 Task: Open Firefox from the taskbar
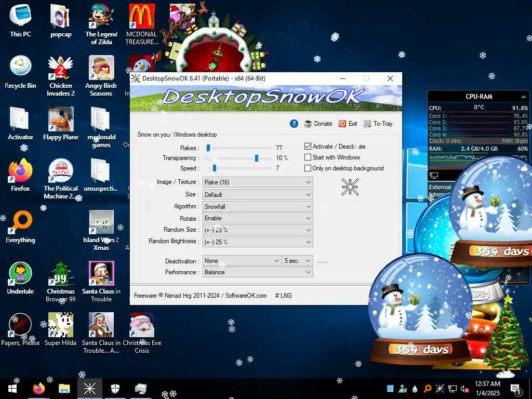[x=38, y=389]
